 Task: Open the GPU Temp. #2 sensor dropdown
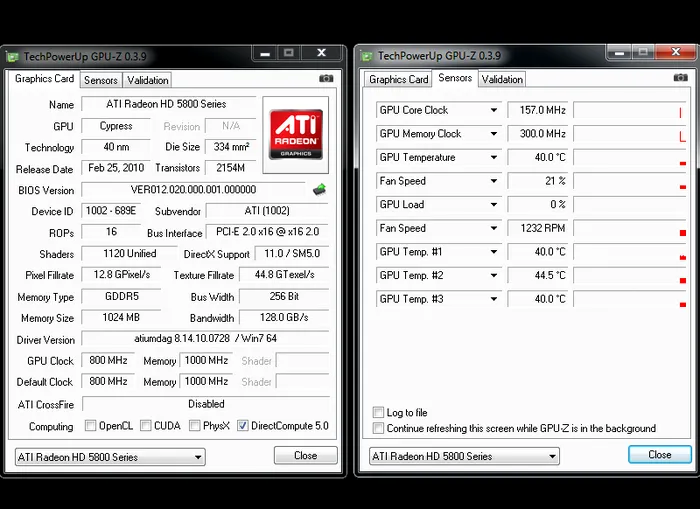click(x=494, y=276)
